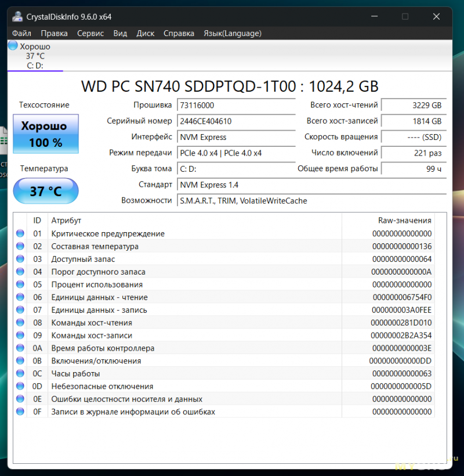Screen dimensions: 464x476
Task: Click the status orb for attribute 0F
Action: (x=20, y=412)
